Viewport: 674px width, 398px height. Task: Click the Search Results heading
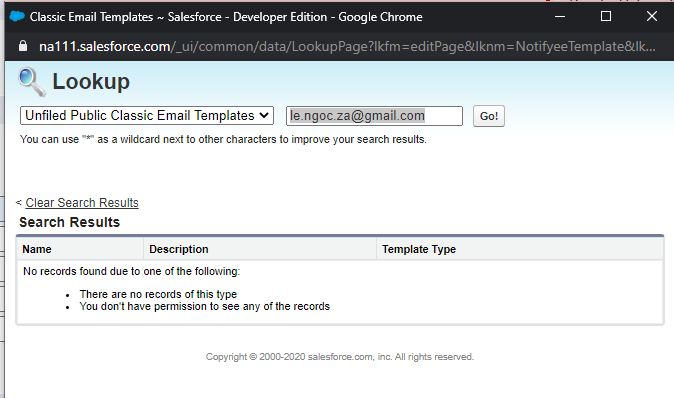point(69,222)
